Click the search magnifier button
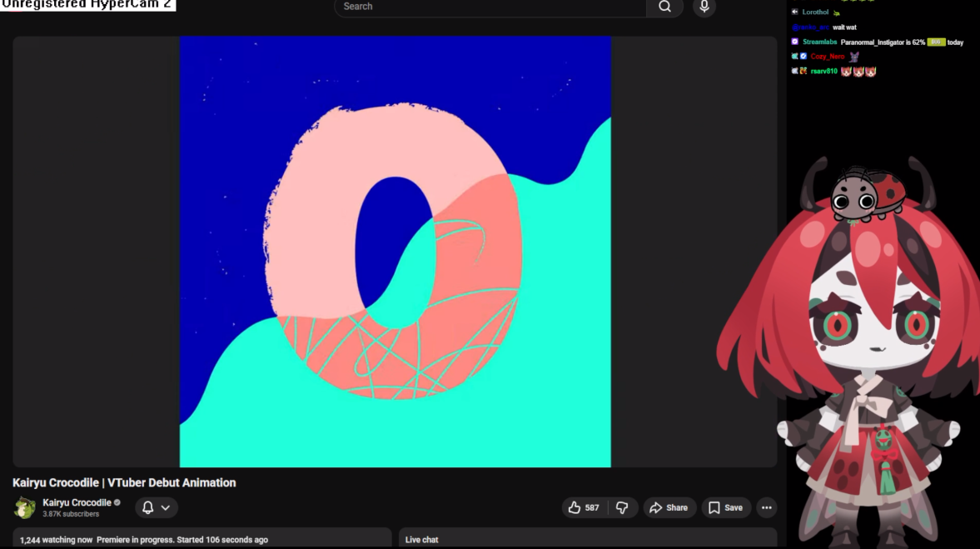 click(x=664, y=7)
